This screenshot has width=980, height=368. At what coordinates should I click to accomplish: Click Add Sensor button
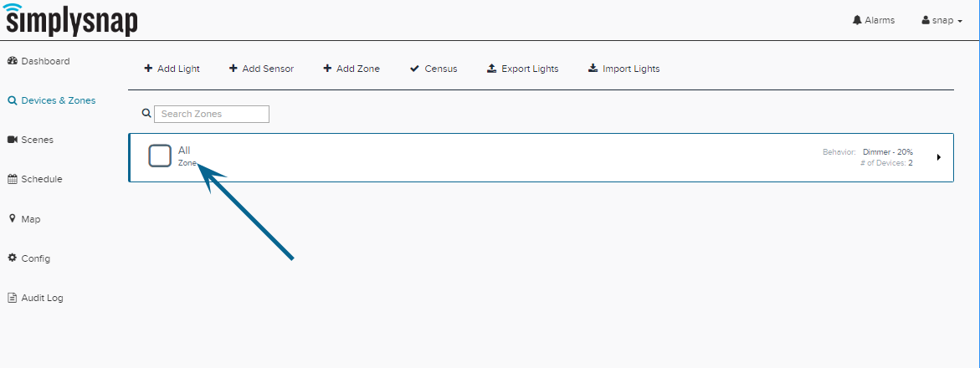point(261,69)
